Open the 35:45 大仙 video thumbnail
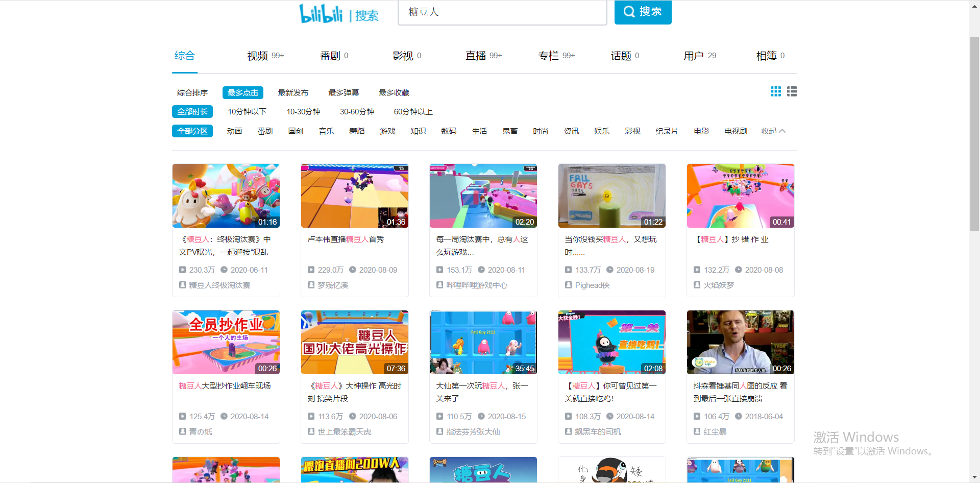Viewport: 980px width, 483px height. (x=483, y=342)
